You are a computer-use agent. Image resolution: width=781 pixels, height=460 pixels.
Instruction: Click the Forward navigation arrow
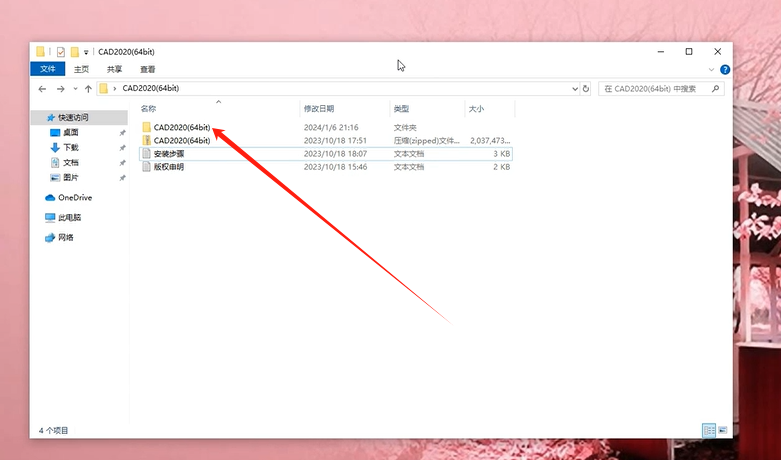[60, 89]
